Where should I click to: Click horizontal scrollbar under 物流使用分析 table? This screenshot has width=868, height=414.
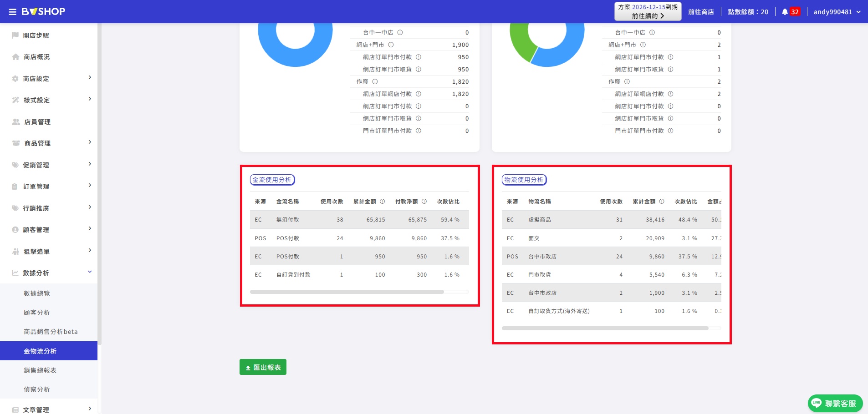[x=605, y=328]
